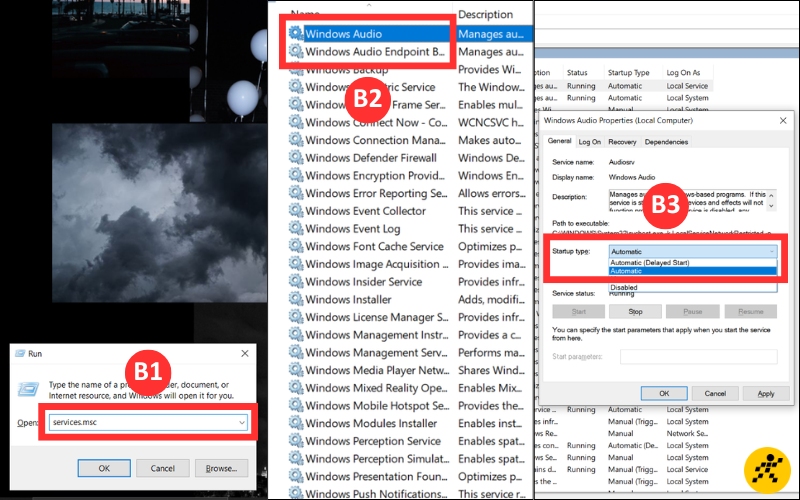Screen dimensions: 800x500
Task: Click the Start parameters input field
Action: pos(698,356)
